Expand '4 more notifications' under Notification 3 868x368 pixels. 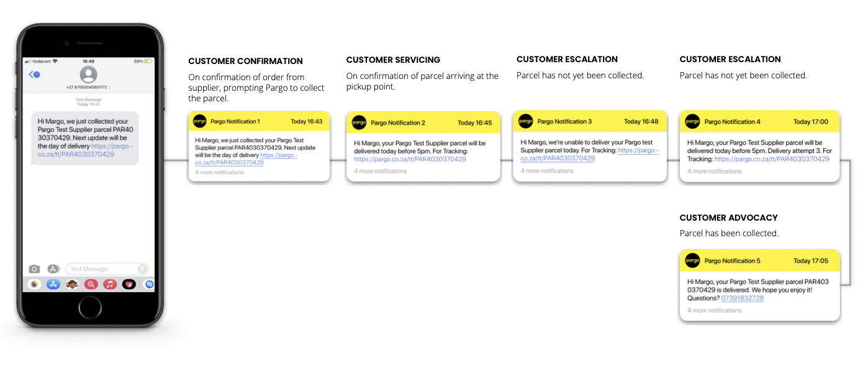coord(547,170)
